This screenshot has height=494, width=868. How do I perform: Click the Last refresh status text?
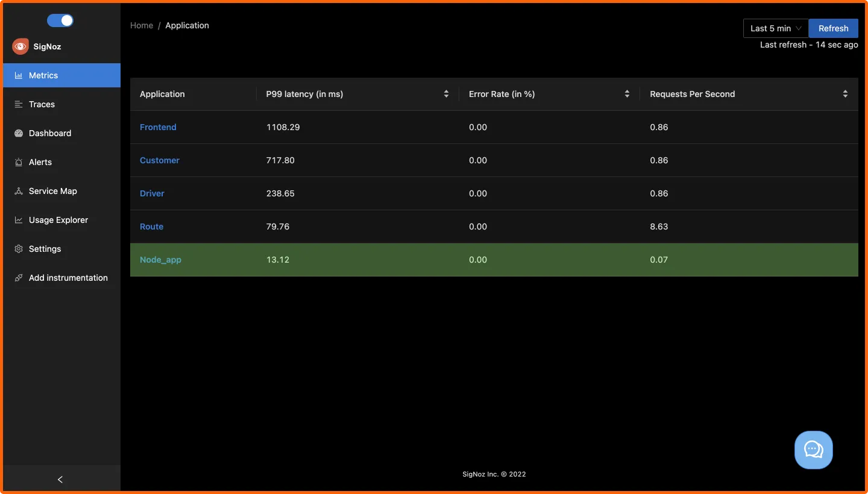click(x=809, y=45)
